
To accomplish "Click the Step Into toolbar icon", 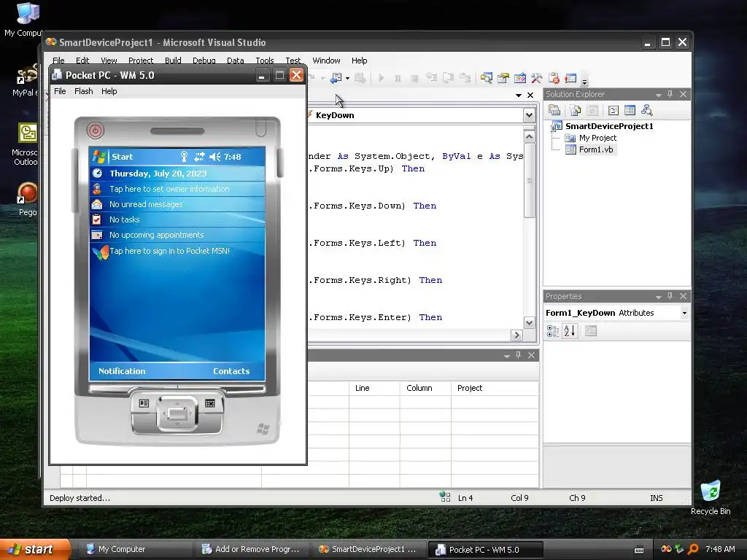I will (431, 77).
